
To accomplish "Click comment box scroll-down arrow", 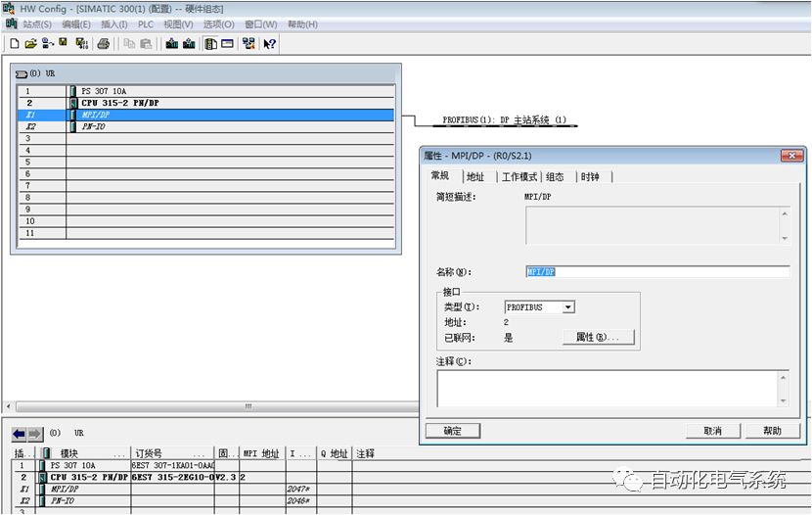I will pyautogui.click(x=783, y=400).
